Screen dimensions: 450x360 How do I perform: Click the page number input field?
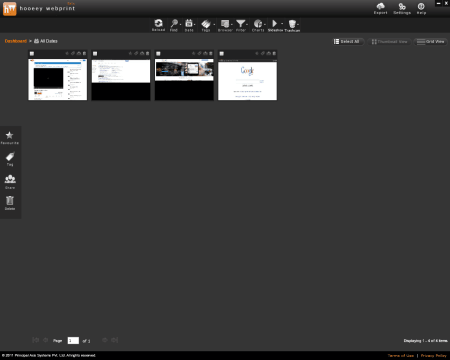tap(73, 340)
